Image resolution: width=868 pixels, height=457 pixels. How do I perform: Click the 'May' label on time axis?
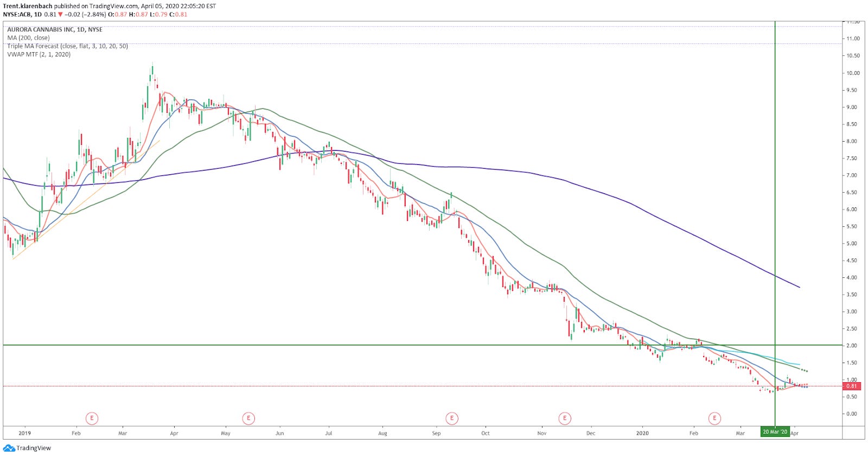click(x=226, y=433)
